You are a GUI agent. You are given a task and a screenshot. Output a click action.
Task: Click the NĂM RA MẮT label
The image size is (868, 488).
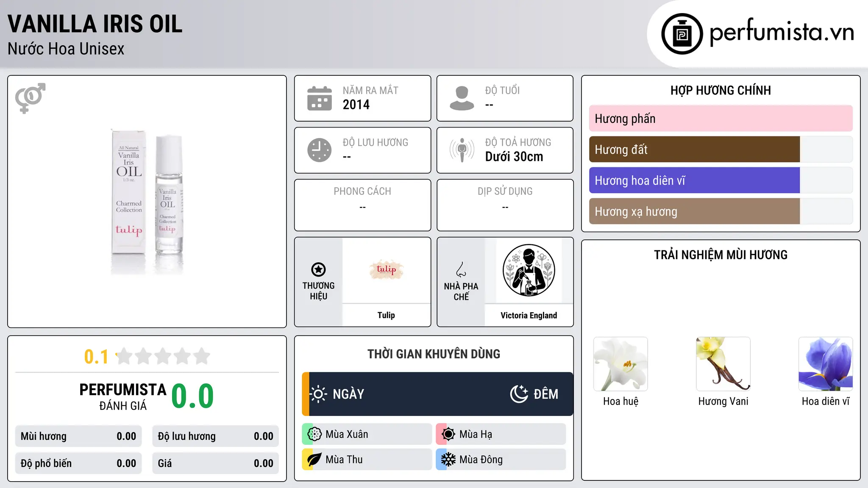point(370,91)
